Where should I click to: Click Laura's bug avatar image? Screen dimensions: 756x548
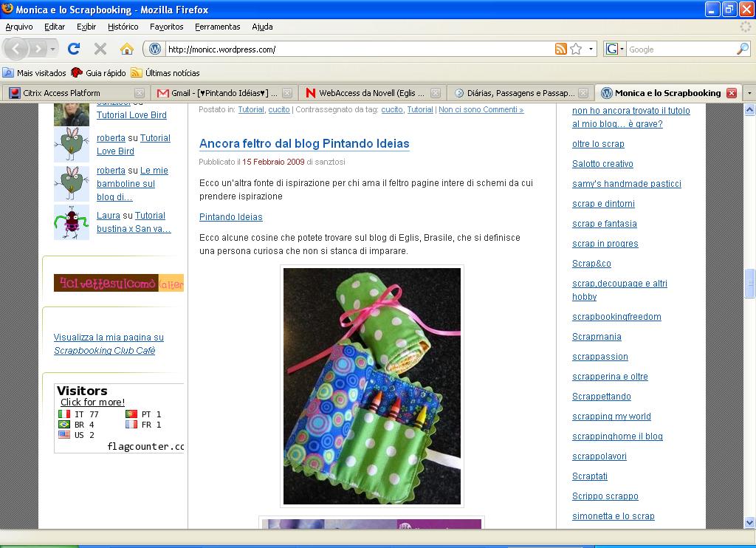[72, 222]
